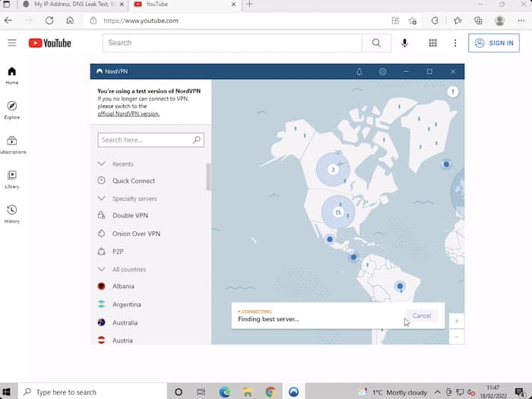This screenshot has height=399, width=532.
Task: Focus the YouTube Search box
Action: 232,43
